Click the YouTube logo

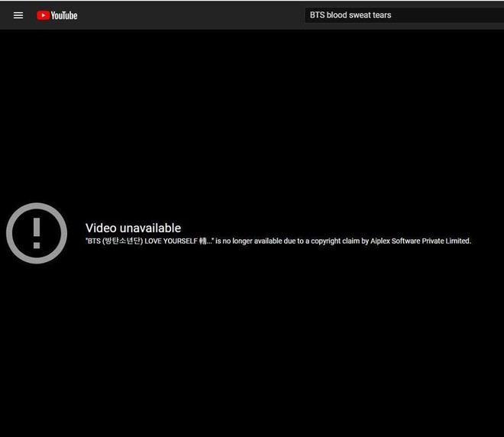click(x=57, y=15)
